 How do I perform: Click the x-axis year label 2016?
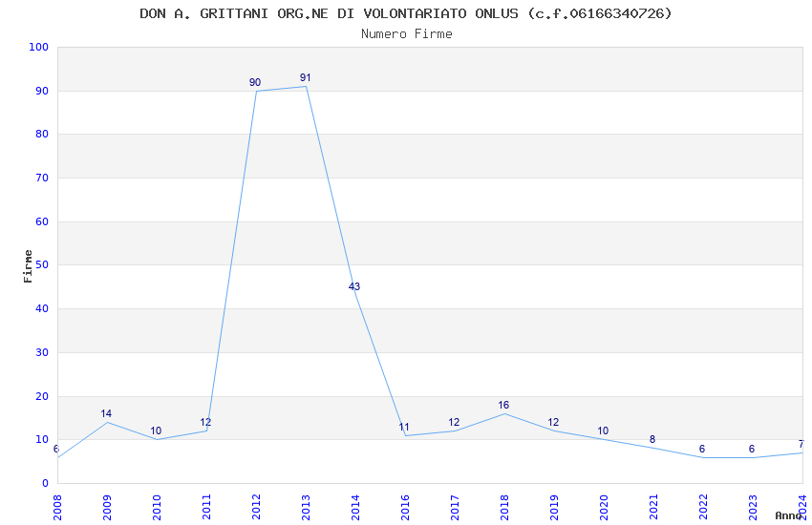[405, 507]
